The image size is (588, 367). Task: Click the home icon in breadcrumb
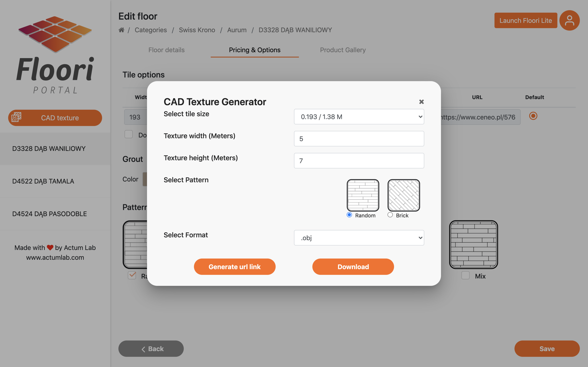pyautogui.click(x=121, y=30)
